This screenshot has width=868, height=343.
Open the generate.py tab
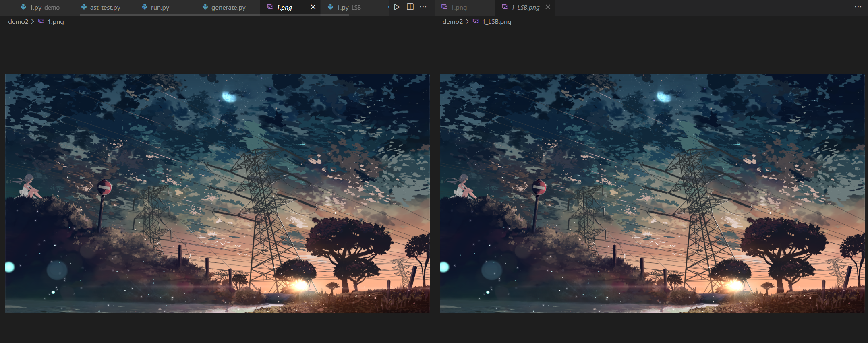point(228,7)
